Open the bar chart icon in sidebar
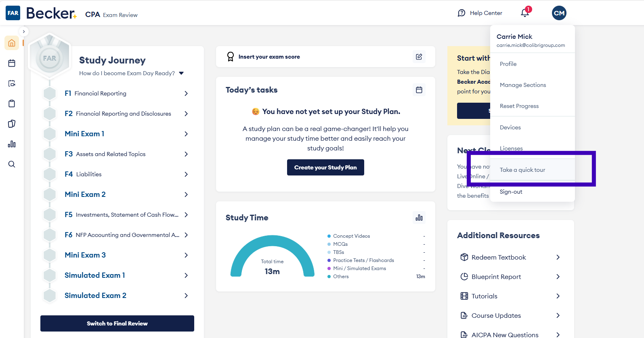This screenshot has height=338, width=644. 12,144
